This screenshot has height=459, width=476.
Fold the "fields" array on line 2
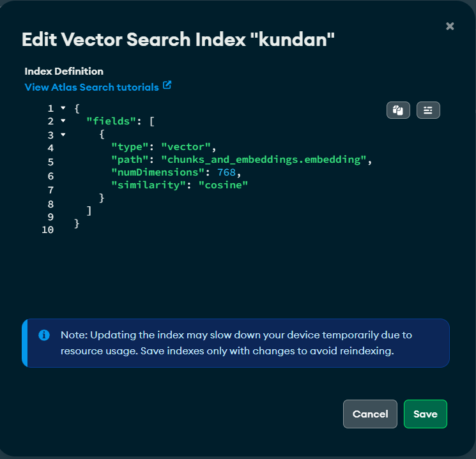pyautogui.click(x=63, y=121)
